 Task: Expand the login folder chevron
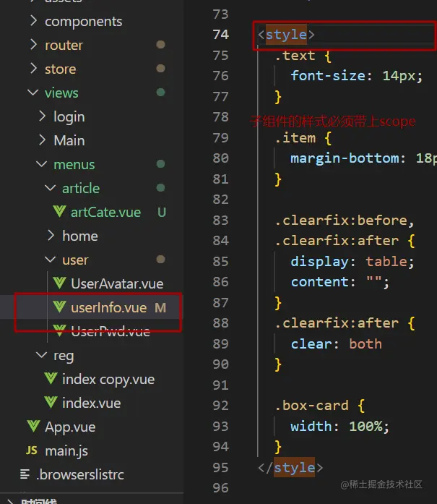click(x=42, y=116)
